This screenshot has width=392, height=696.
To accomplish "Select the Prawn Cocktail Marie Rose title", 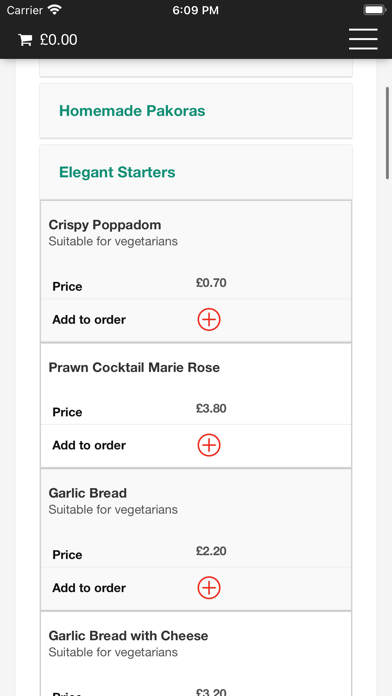I will (x=134, y=368).
